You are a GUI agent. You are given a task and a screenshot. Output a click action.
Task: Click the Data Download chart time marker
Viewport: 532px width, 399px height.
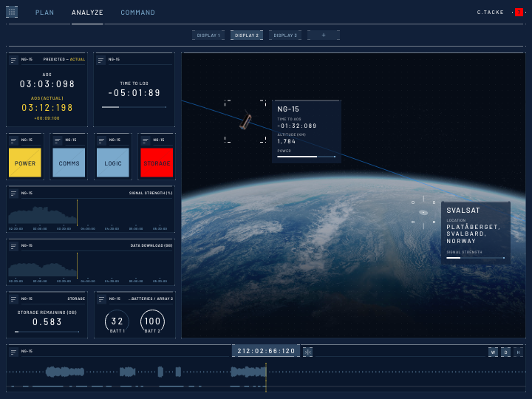coord(78,265)
